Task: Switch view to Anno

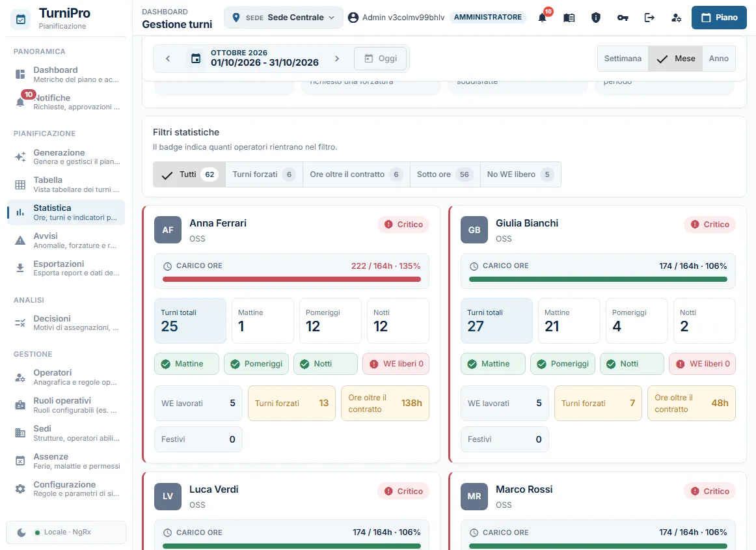Action: point(718,59)
